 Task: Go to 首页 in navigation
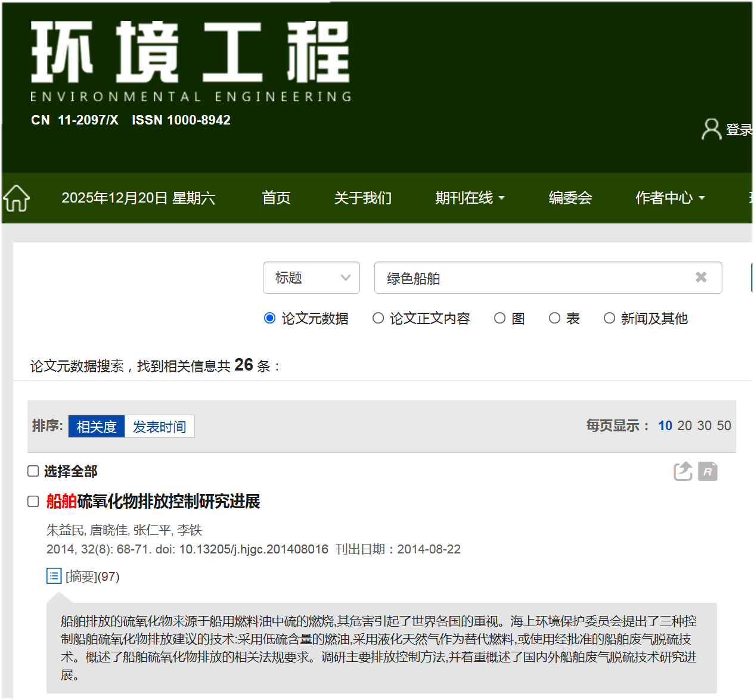tap(277, 198)
